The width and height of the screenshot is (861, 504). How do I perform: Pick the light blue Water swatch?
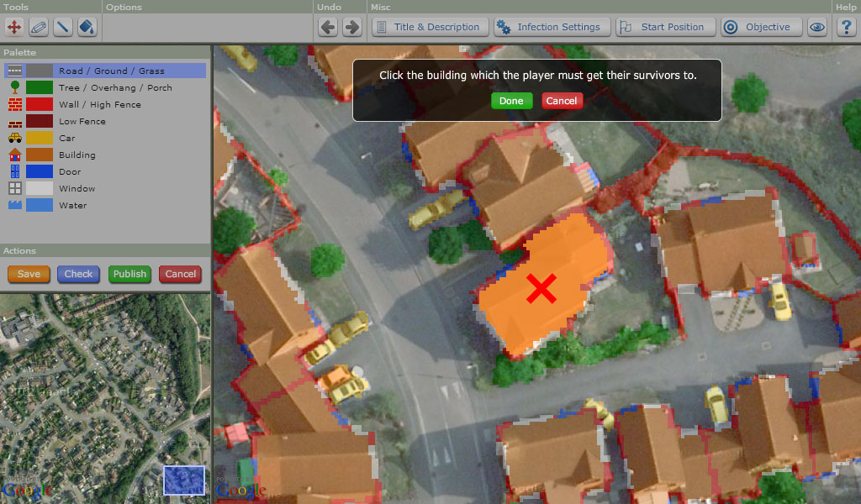40,205
